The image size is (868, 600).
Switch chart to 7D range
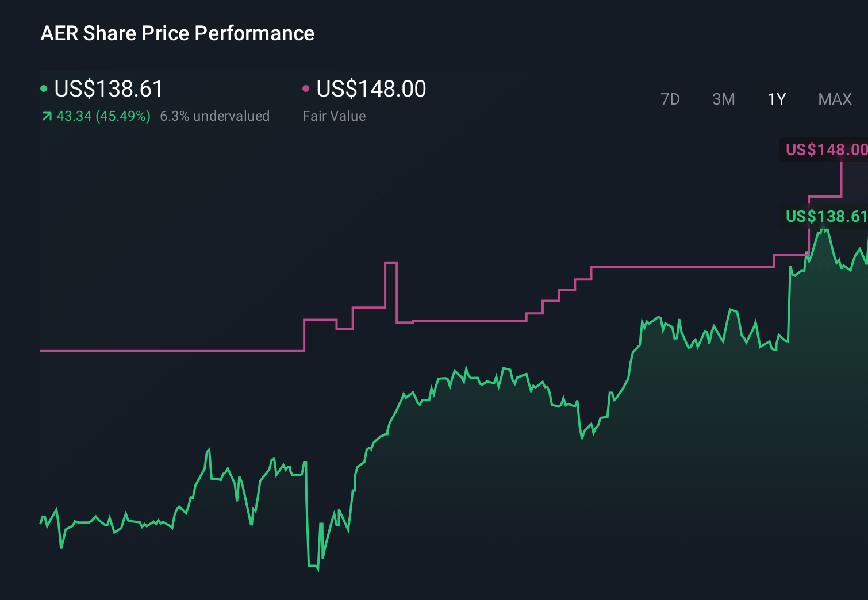[670, 99]
